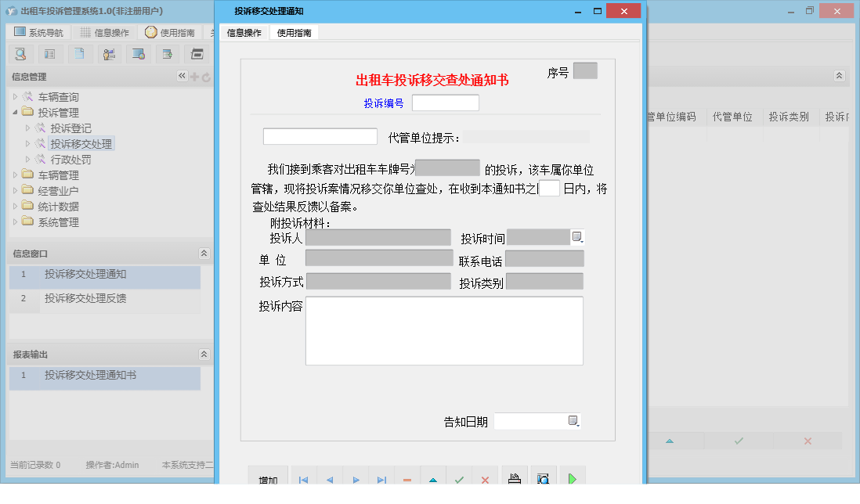Collapse the 信息管理 panel with the double-arrow

[182, 76]
